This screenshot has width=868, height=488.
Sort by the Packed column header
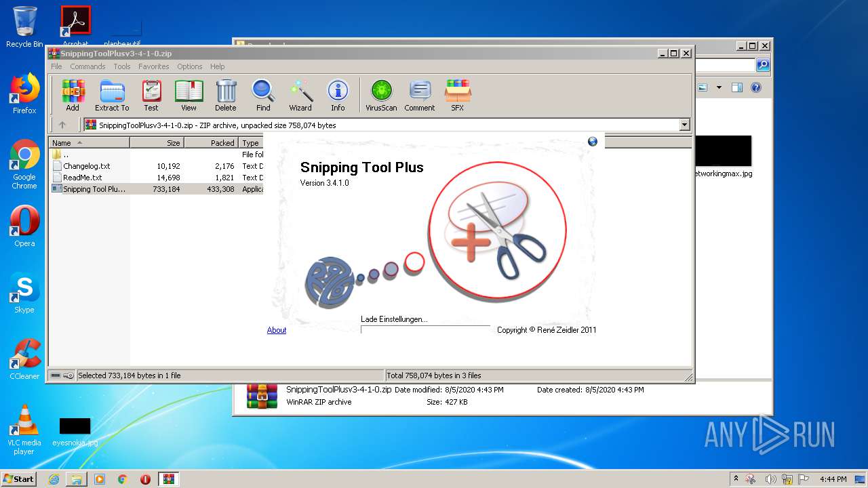pos(211,142)
